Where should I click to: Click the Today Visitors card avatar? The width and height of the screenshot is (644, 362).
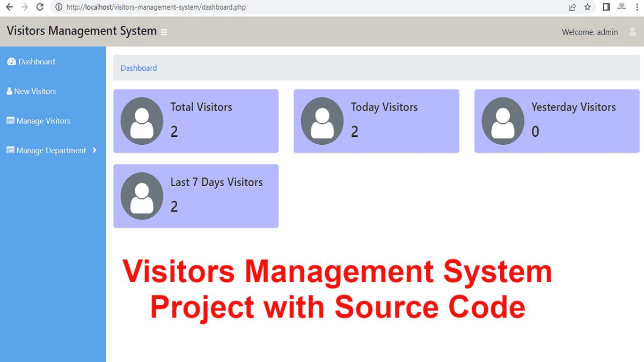[x=322, y=121]
